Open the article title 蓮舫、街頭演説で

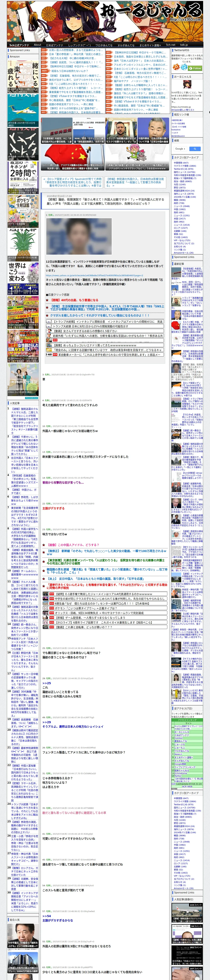(105, 201)
